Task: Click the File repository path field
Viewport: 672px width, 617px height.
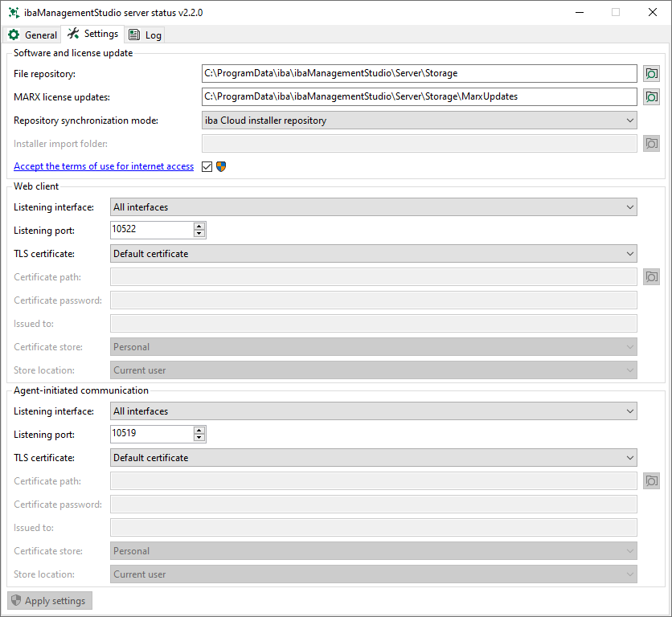Action: coord(419,73)
